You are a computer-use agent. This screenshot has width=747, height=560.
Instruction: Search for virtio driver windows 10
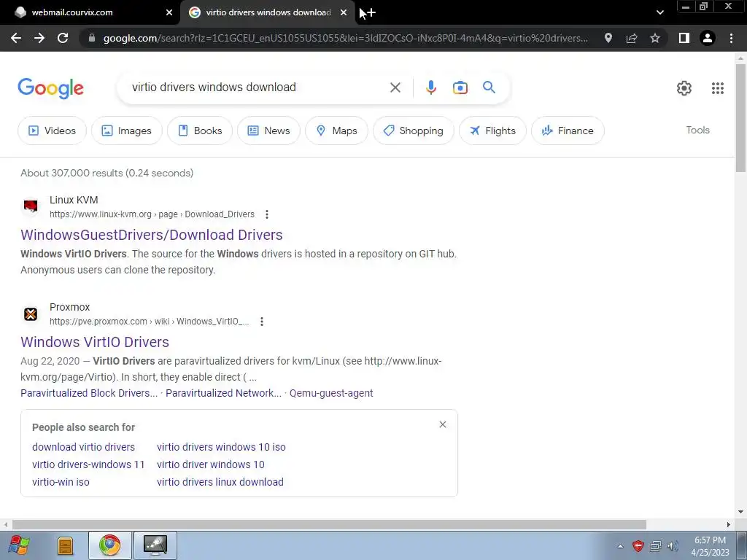211,464
